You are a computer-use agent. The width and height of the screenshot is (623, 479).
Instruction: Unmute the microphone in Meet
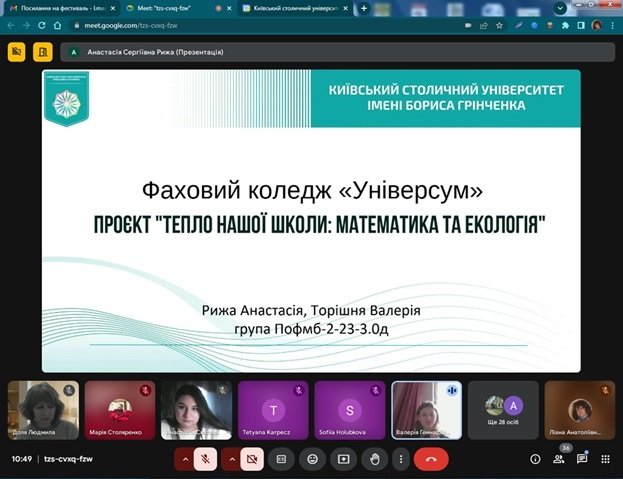pos(205,459)
